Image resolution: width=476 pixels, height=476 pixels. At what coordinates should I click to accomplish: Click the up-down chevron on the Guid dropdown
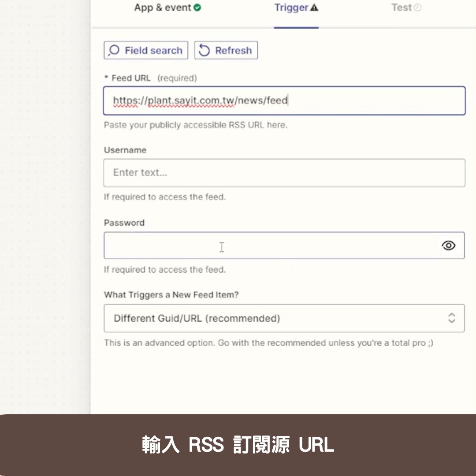pyautogui.click(x=451, y=318)
